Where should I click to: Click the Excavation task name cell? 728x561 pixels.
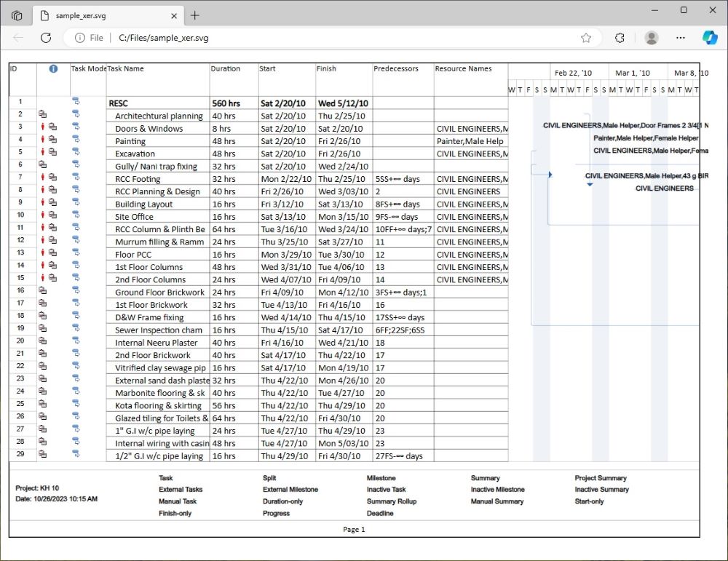point(135,154)
